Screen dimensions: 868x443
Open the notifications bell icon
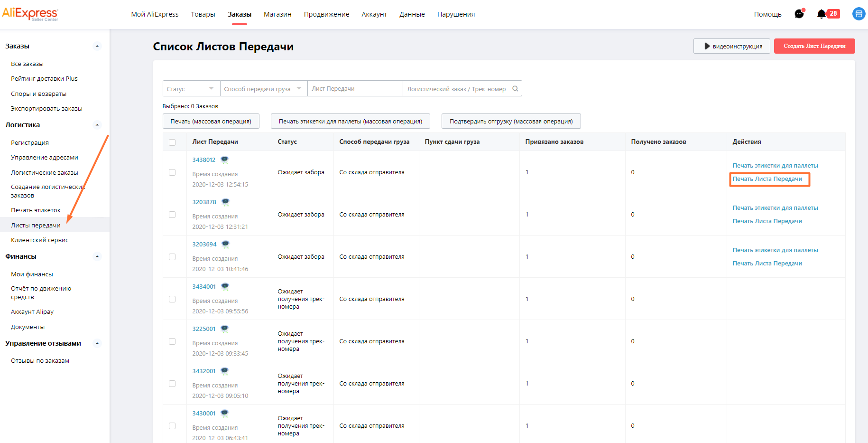click(822, 14)
